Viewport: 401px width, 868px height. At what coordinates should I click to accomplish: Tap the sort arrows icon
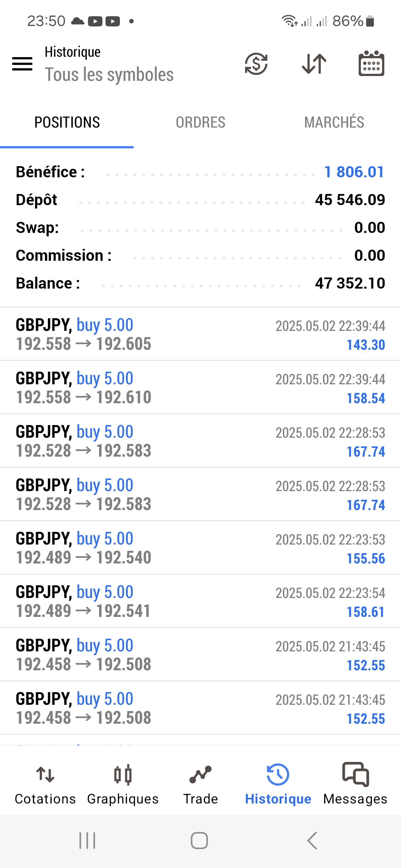click(x=314, y=64)
